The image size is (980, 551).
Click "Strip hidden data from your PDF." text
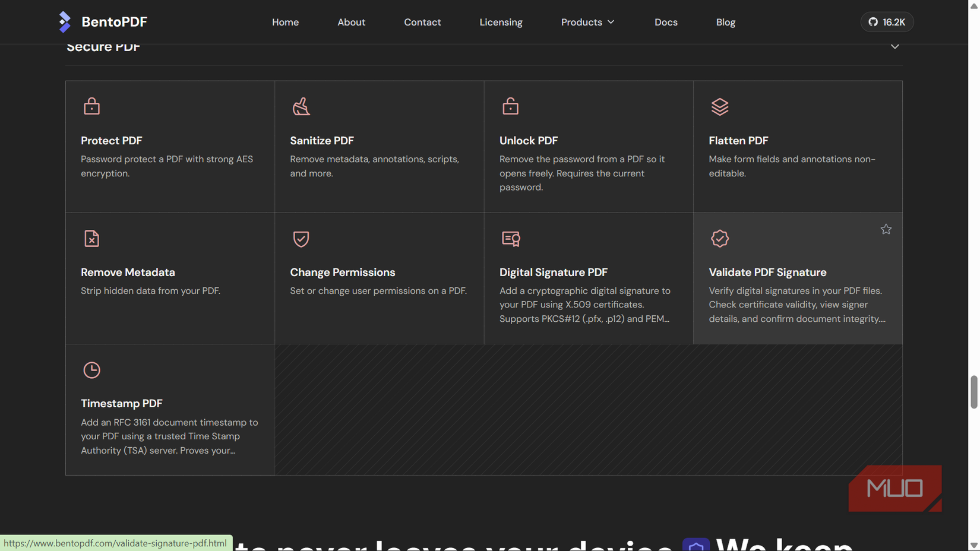click(x=150, y=290)
